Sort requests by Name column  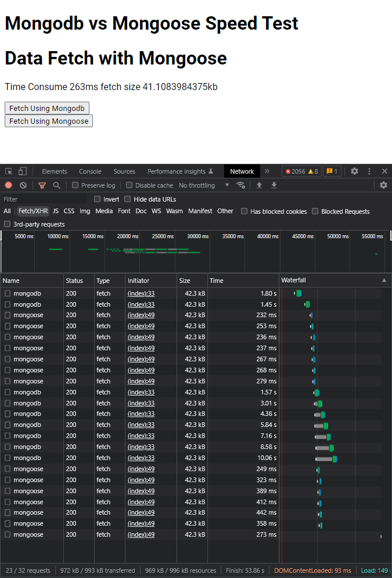[32, 281]
